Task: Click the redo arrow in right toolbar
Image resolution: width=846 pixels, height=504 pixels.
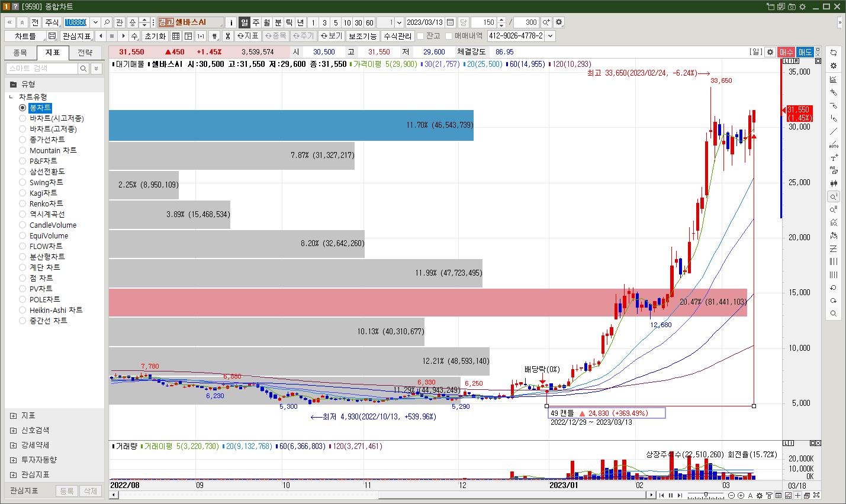Action: [x=834, y=301]
